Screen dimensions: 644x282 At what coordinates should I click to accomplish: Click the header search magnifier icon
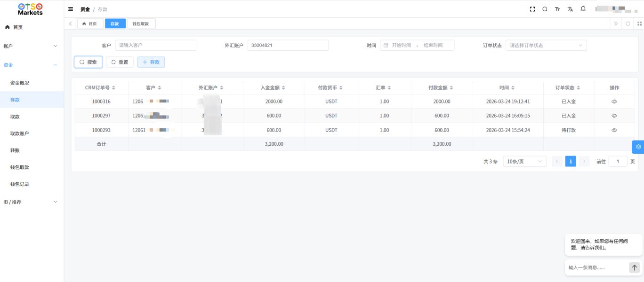point(545,9)
